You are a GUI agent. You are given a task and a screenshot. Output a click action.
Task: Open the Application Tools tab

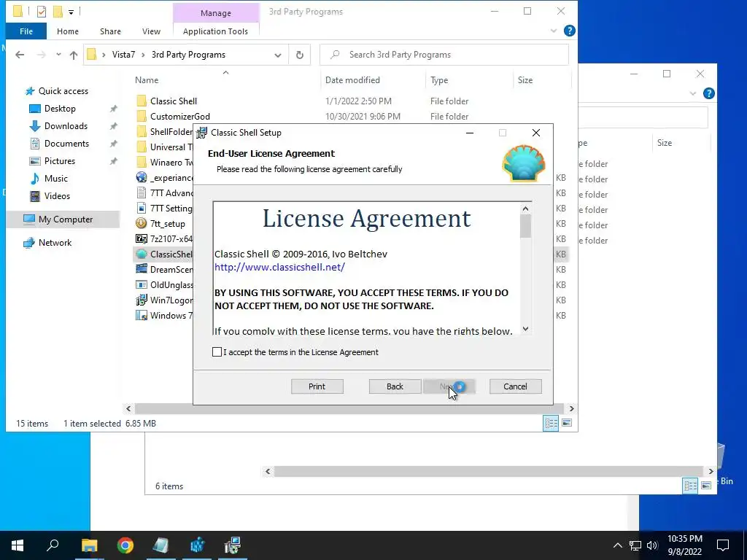pos(215,31)
